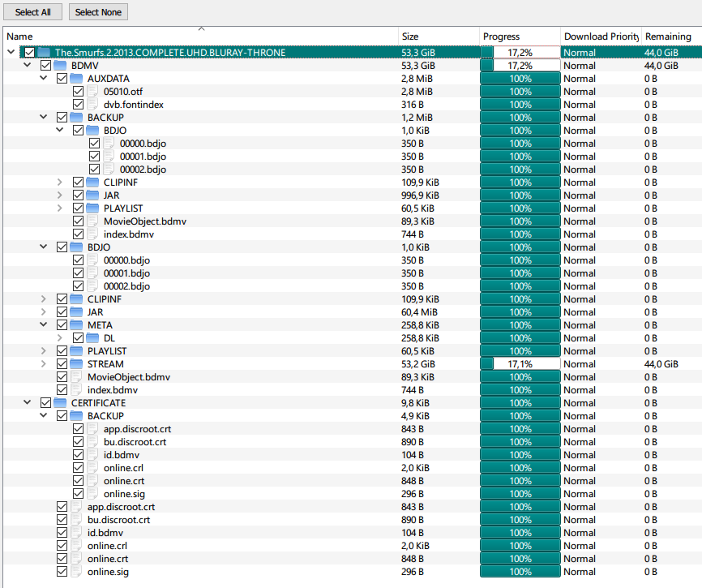Click the 1,0 KiB BDJO folder icon inside BACKUP
The image size is (702, 588).
click(92, 131)
